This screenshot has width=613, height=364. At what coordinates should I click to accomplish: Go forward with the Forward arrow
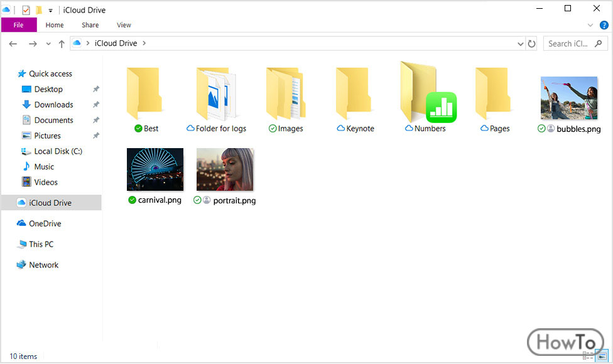[33, 44]
